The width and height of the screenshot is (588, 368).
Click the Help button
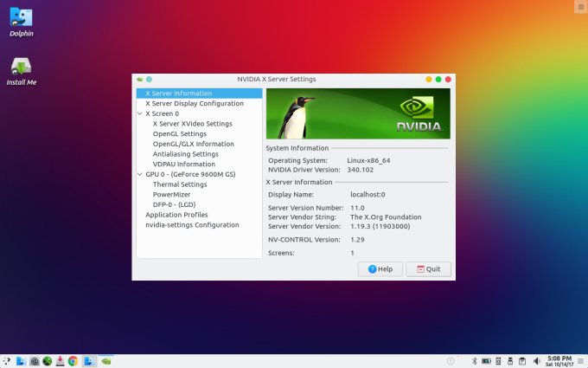(x=380, y=269)
